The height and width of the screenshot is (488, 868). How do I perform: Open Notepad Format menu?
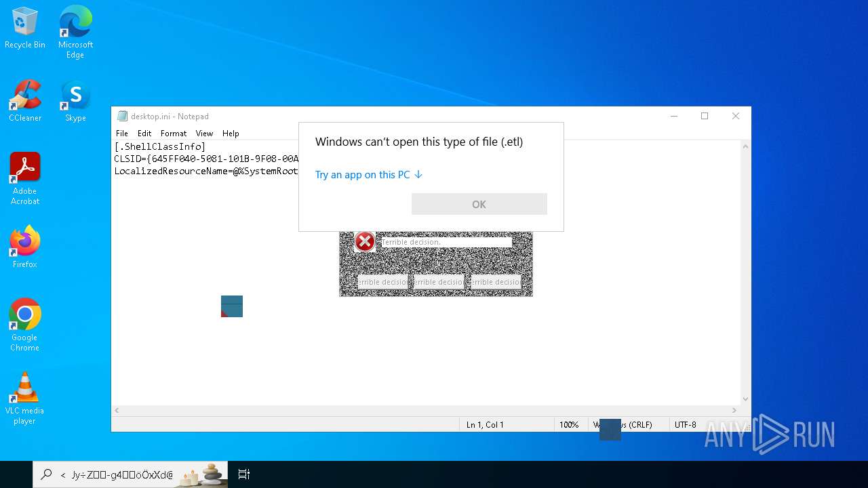(x=174, y=134)
